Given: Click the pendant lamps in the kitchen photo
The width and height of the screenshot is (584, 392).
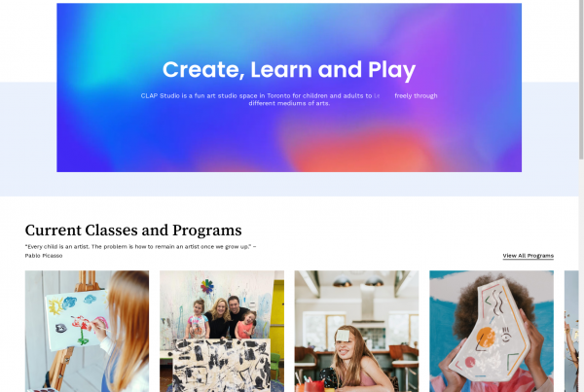Looking at the screenshot, I should (x=357, y=282).
